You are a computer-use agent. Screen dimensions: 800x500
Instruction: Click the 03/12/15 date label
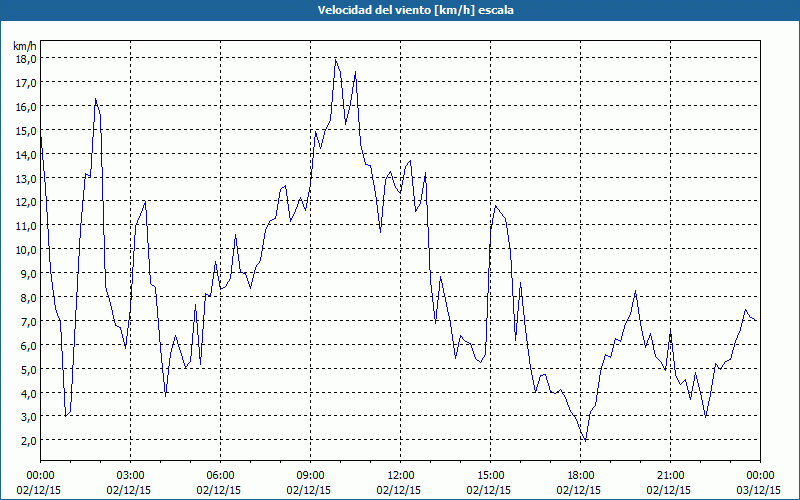click(759, 490)
